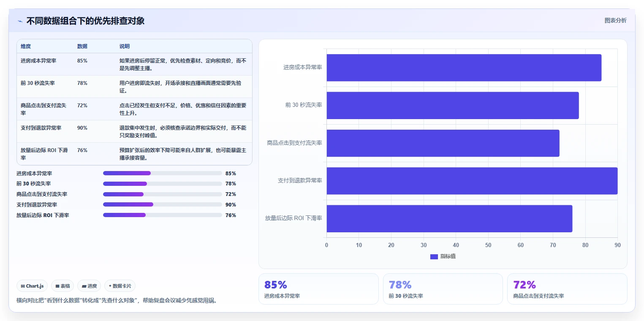Screen dimensions: 644x321
Task: Click the 76% label beside progress bars
Action: click(x=231, y=215)
